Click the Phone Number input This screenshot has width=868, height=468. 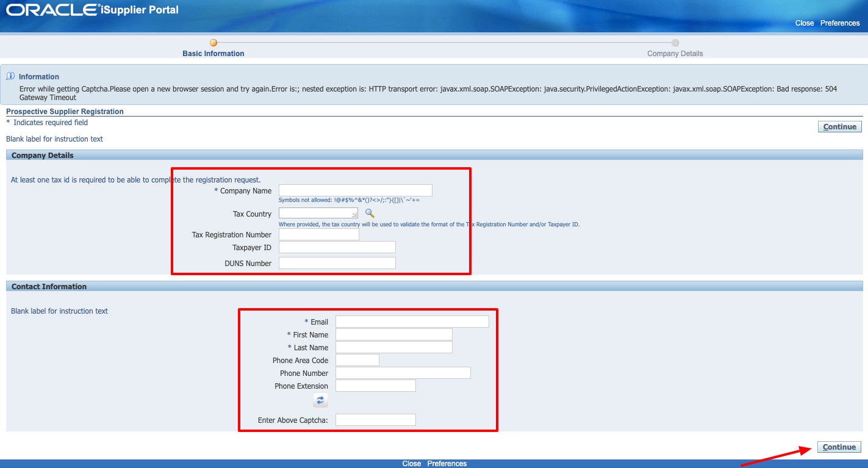[x=403, y=373]
